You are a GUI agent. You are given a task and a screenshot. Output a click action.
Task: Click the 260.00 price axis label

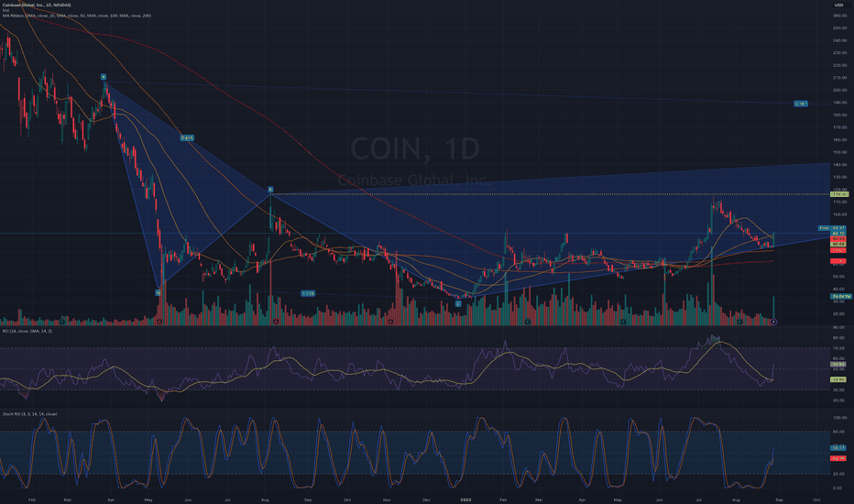coord(839,16)
